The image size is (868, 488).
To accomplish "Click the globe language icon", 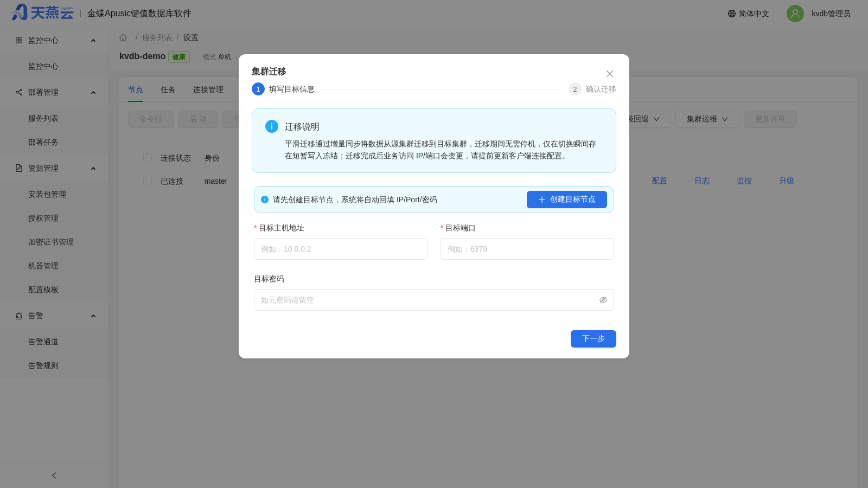I will (732, 14).
